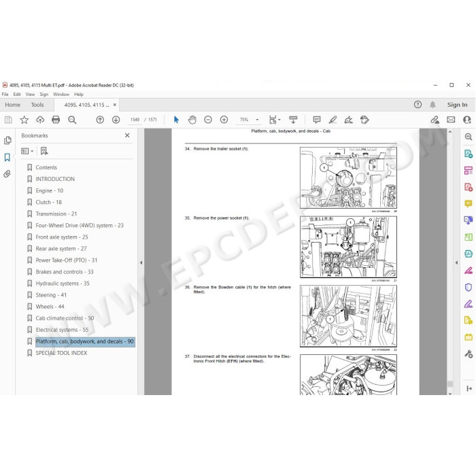Jump to Transmission - 21 bookmark
This screenshot has height=476, width=476.
[56, 214]
